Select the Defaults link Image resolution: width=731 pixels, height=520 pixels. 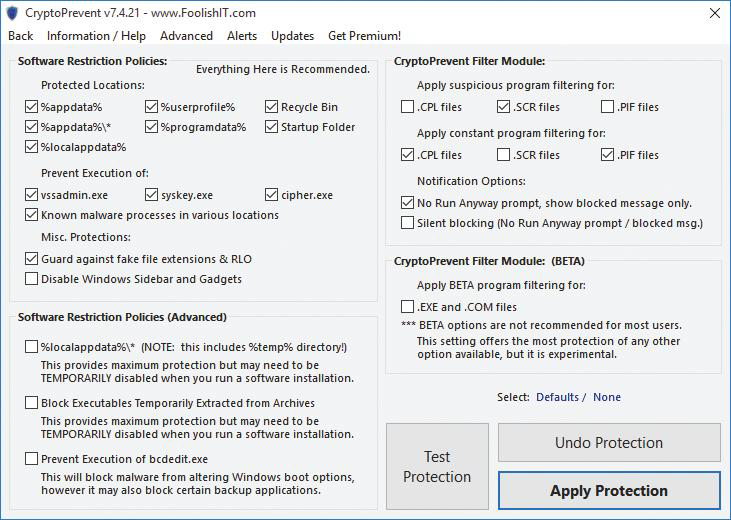(557, 397)
